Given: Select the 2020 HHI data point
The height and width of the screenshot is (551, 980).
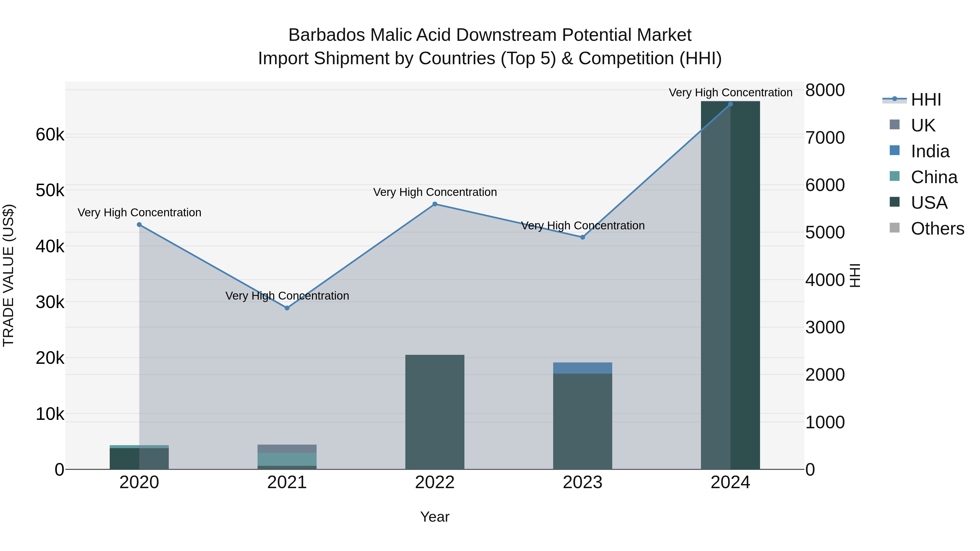Looking at the screenshot, I should tap(139, 225).
